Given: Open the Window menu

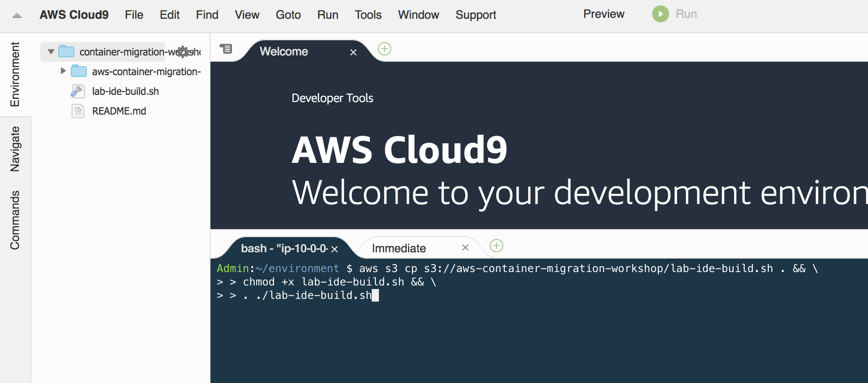Looking at the screenshot, I should coord(418,15).
